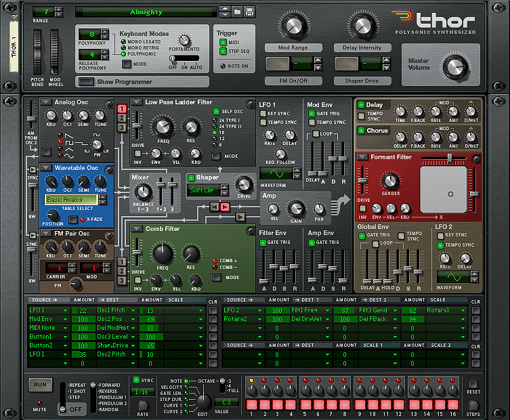Viewport: 510px width, 420px height.
Task: Click the Low Pass Ladder Filter MODE button
Action: pos(216,156)
